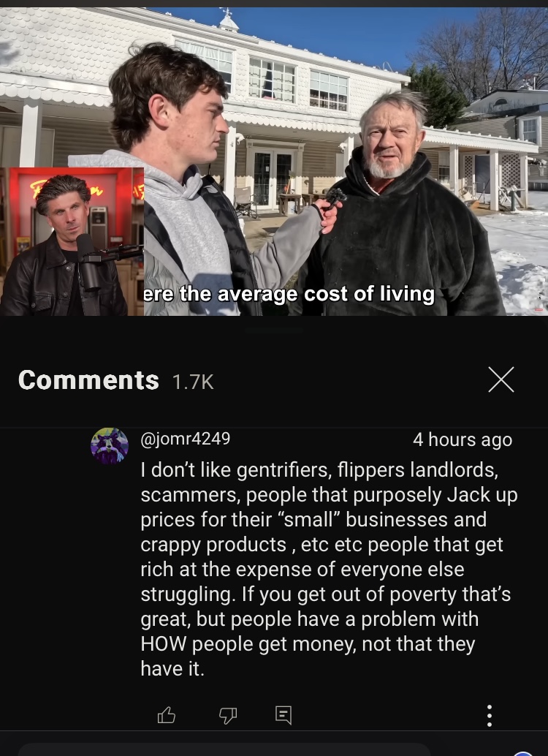Tap the main interview video frame
This screenshot has height=756, width=548.
coord(274,162)
